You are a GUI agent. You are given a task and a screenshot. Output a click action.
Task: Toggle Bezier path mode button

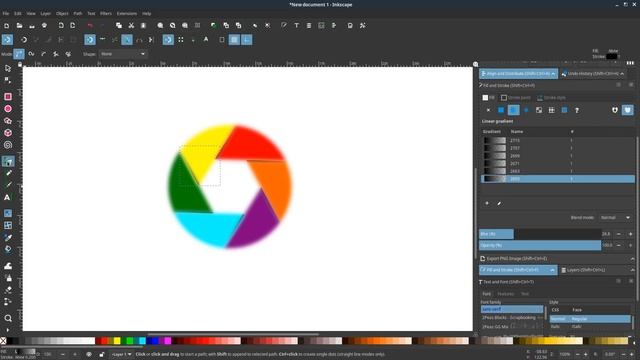coord(19,54)
